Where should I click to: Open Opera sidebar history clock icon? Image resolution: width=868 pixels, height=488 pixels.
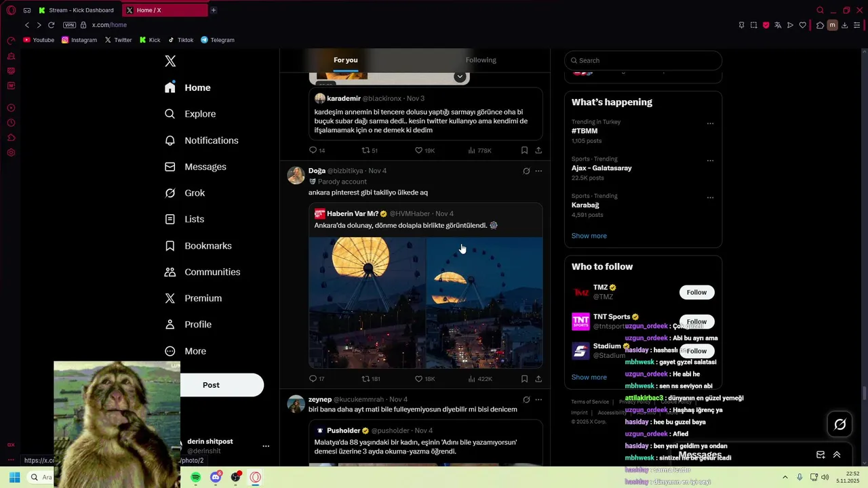pos(11,123)
